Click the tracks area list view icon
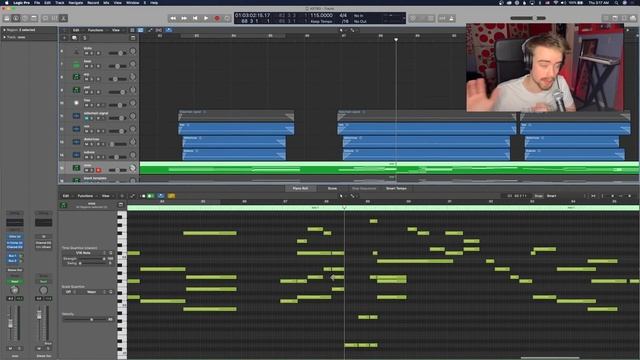 132,30
